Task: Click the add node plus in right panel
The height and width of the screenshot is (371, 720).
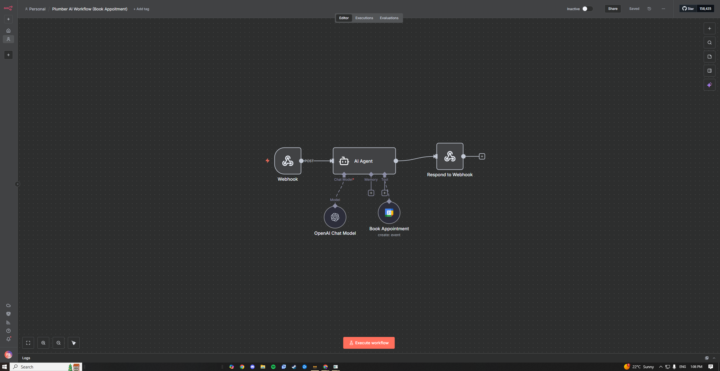Action: pyautogui.click(x=709, y=28)
